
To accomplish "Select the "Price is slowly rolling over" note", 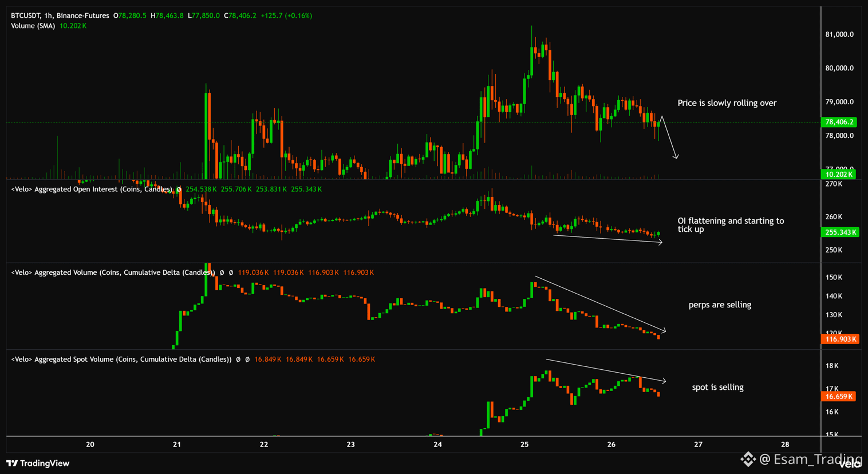I will click(727, 103).
